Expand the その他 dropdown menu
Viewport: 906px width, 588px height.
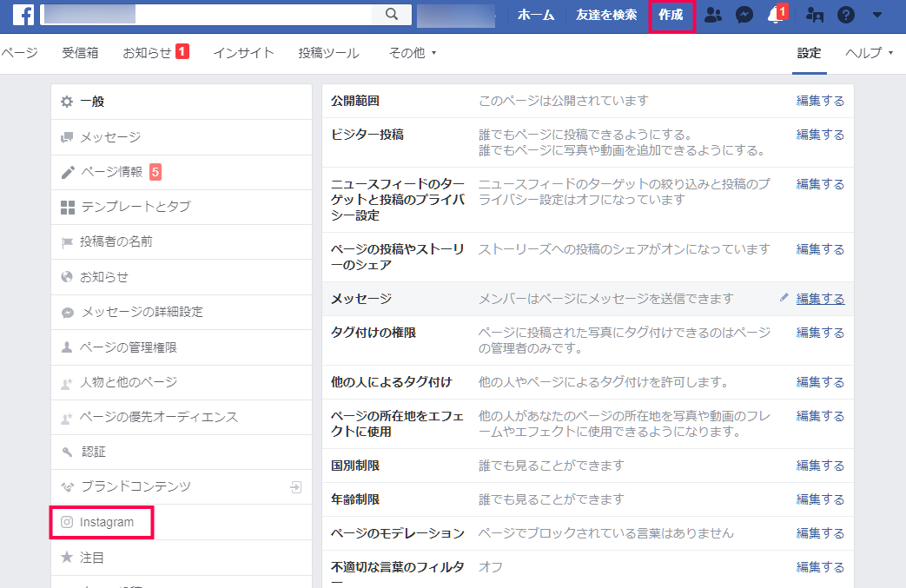(x=413, y=53)
